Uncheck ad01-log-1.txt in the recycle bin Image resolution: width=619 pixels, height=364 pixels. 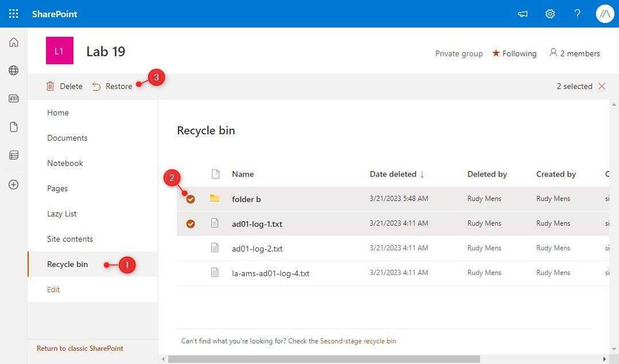point(191,224)
